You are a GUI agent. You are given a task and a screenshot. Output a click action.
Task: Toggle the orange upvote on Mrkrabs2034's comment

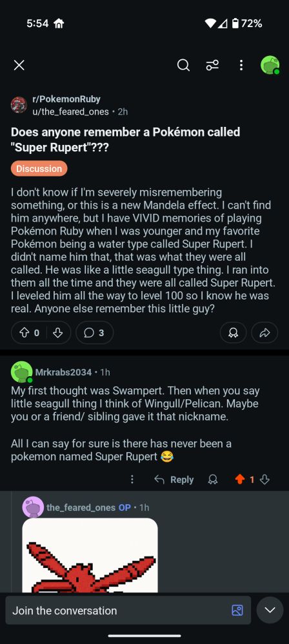240,479
